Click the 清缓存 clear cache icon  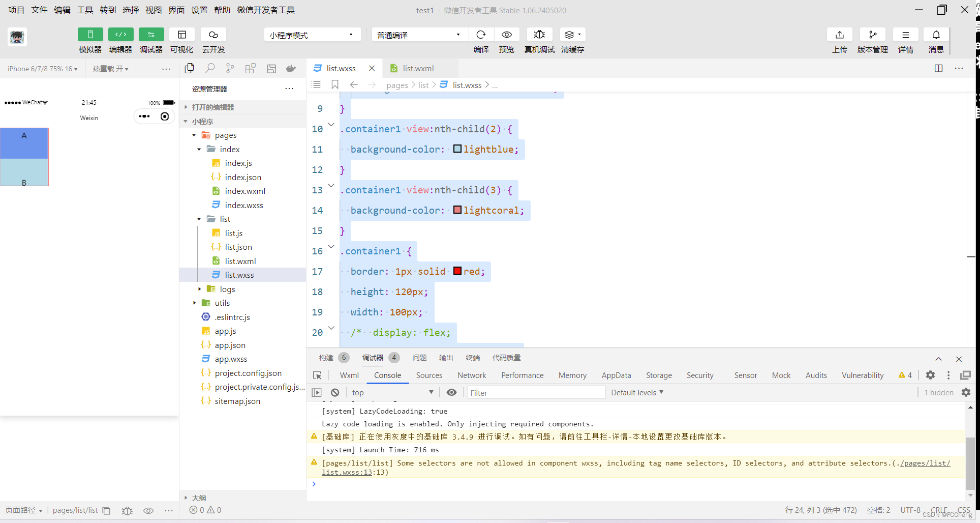click(569, 34)
